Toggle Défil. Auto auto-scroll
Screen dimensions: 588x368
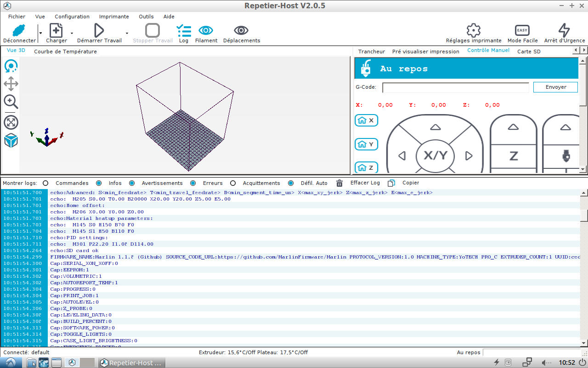click(291, 183)
